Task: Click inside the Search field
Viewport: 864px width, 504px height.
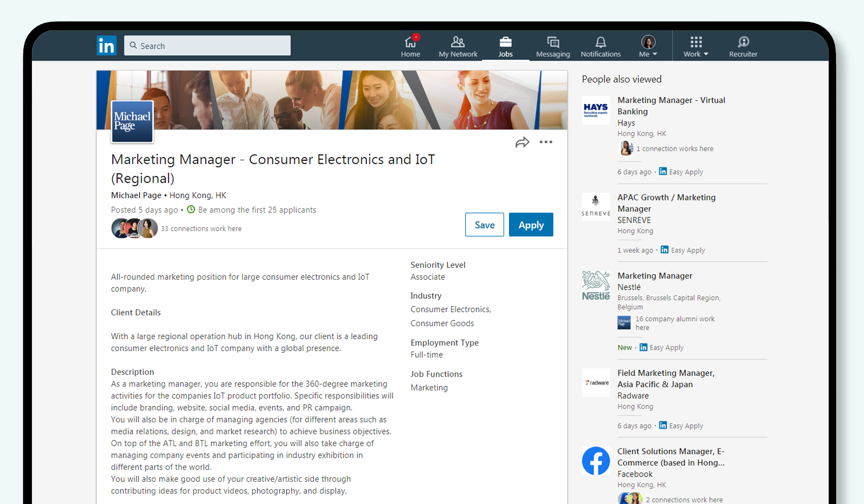Action: [x=207, y=45]
